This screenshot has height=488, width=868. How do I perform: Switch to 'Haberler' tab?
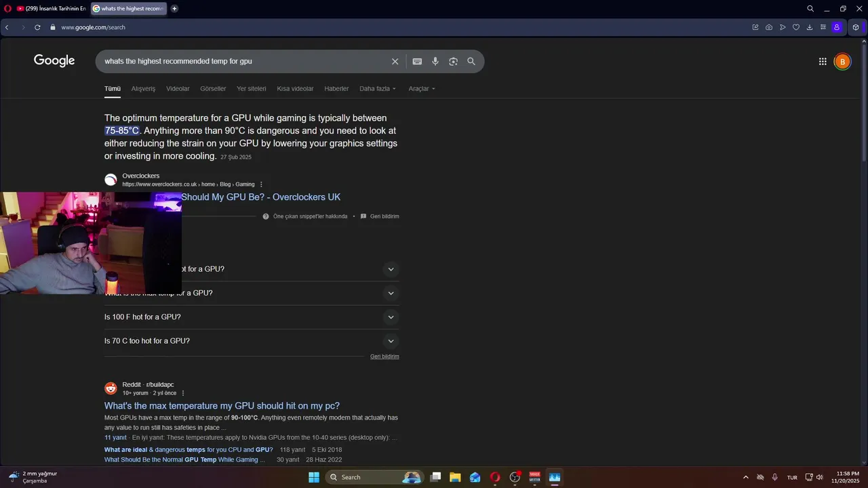[x=336, y=89]
